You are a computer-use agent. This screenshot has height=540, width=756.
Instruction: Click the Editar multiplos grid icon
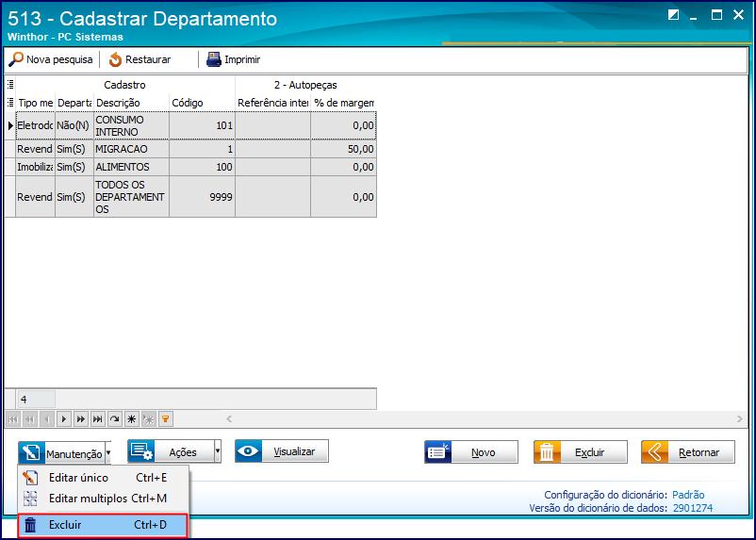[30, 498]
